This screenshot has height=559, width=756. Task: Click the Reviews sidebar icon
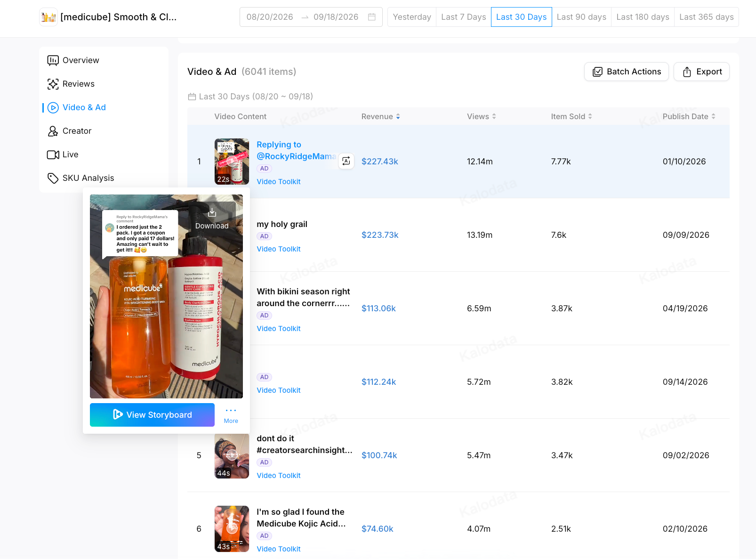53,84
